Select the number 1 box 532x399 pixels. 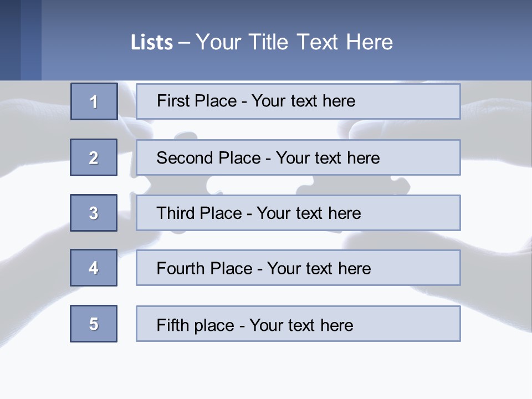tap(94, 101)
